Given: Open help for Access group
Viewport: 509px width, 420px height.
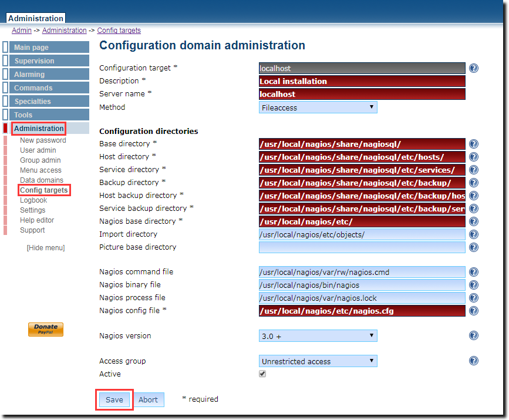Looking at the screenshot, I should coord(474,361).
